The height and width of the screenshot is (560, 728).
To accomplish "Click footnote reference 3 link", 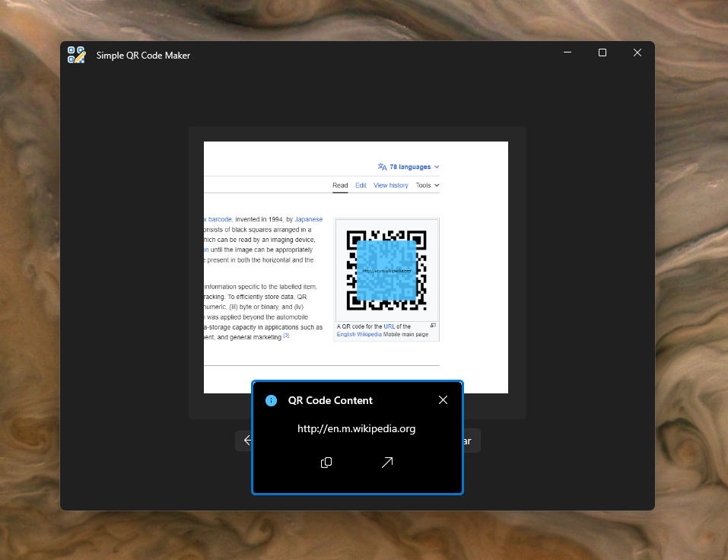I will (x=286, y=335).
